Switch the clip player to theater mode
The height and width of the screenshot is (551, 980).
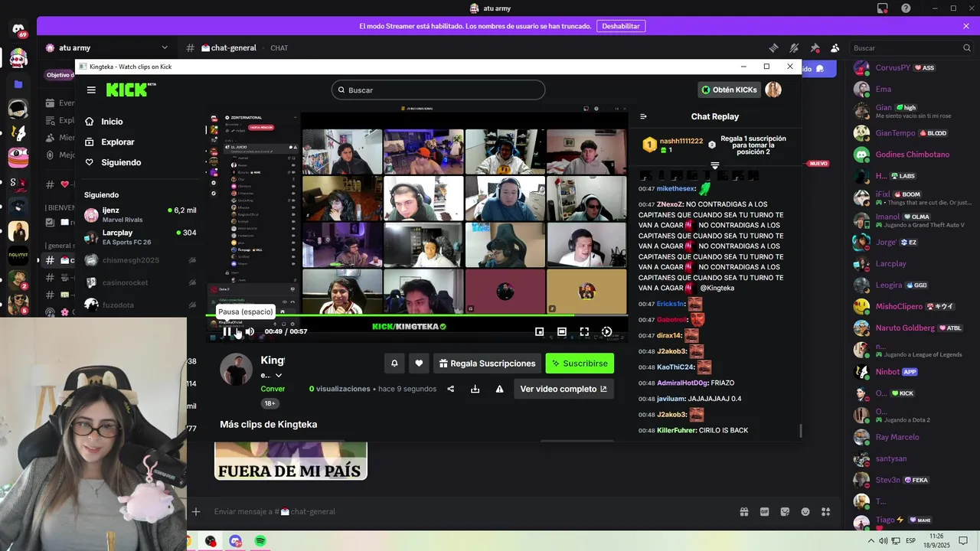(562, 331)
